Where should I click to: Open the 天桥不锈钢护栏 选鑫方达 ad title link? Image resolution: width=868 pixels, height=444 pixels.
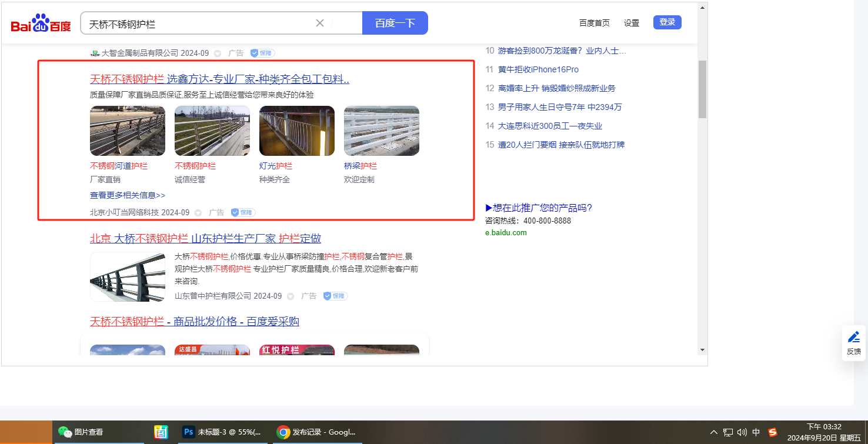(219, 79)
